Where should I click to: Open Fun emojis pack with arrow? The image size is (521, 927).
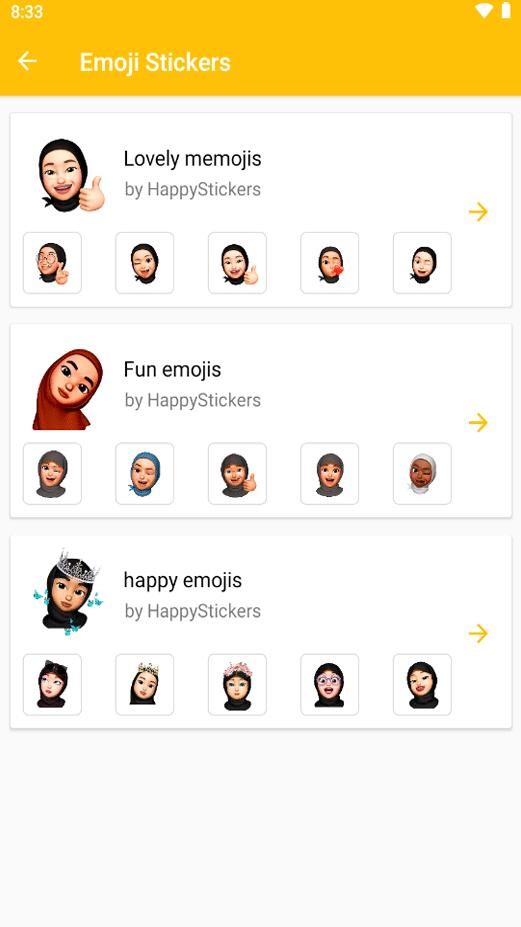click(x=478, y=422)
